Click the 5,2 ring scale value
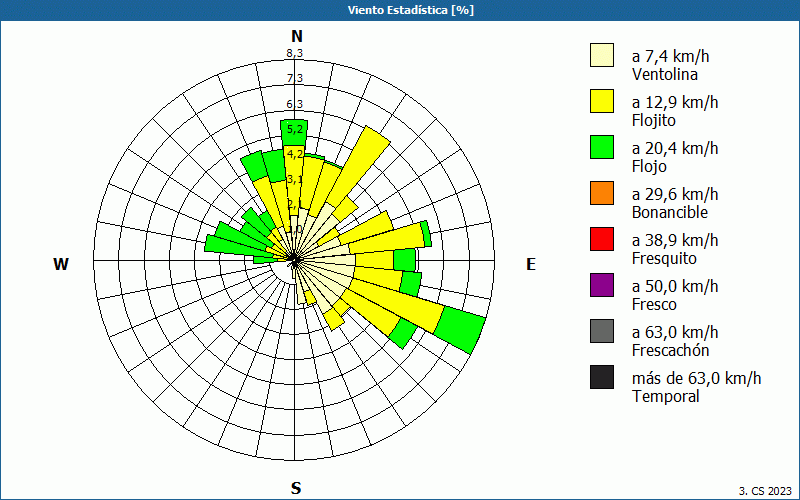 click(294, 129)
